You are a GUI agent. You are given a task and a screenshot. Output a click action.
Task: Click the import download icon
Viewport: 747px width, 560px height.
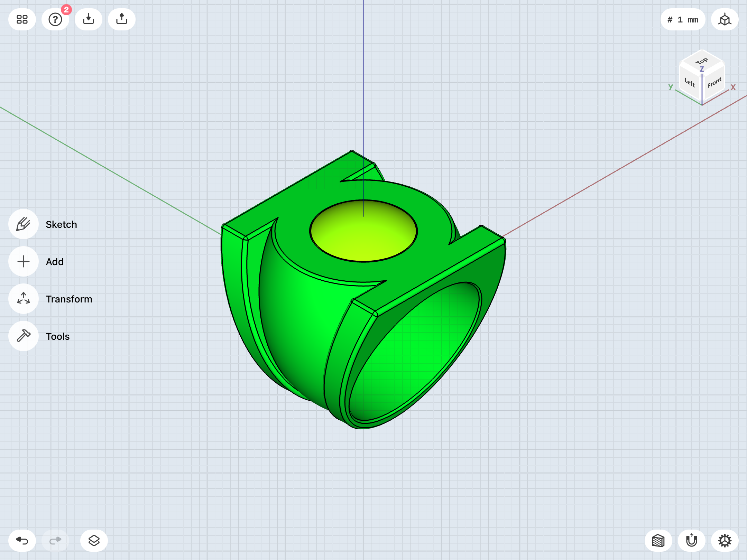tap(89, 19)
